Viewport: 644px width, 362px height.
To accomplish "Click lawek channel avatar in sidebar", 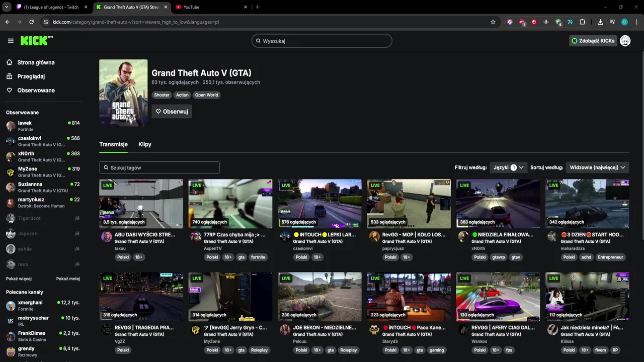I will coord(11,126).
